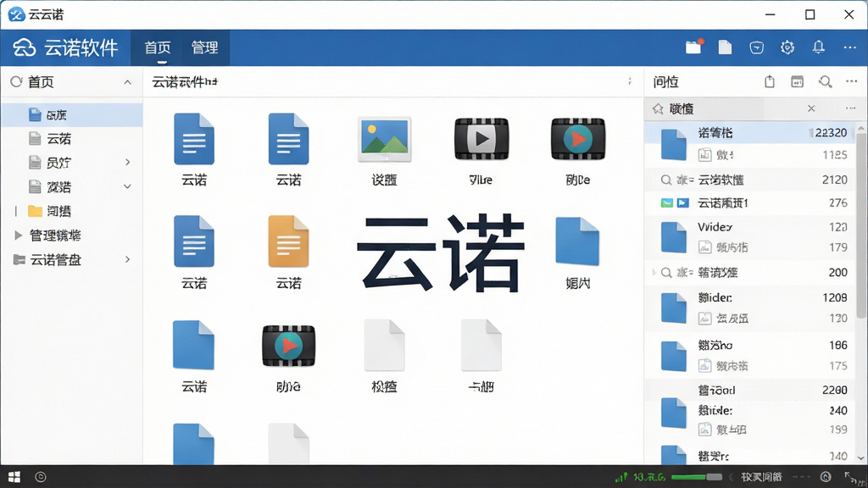868x488 pixels.
Task: Click the green progress slider in the taskbar
Action: click(697, 477)
